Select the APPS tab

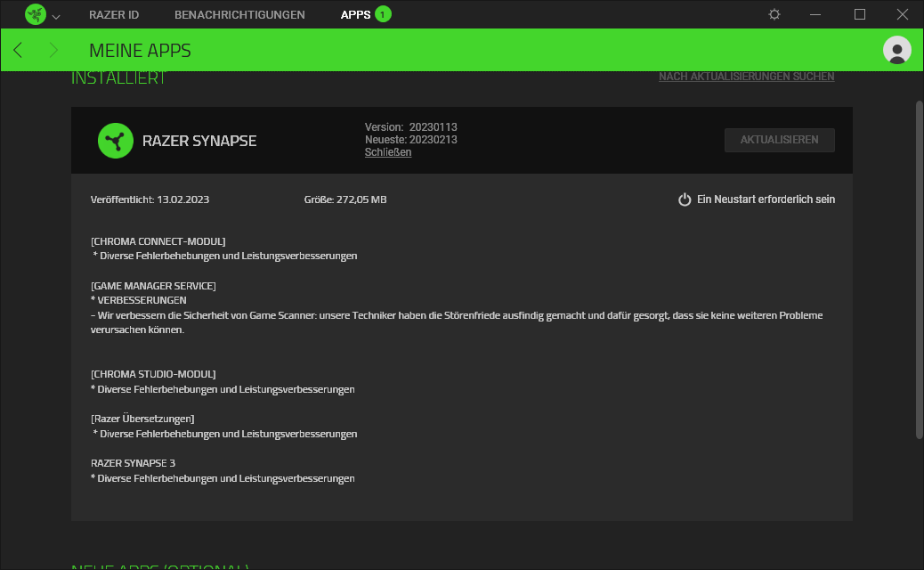[355, 15]
